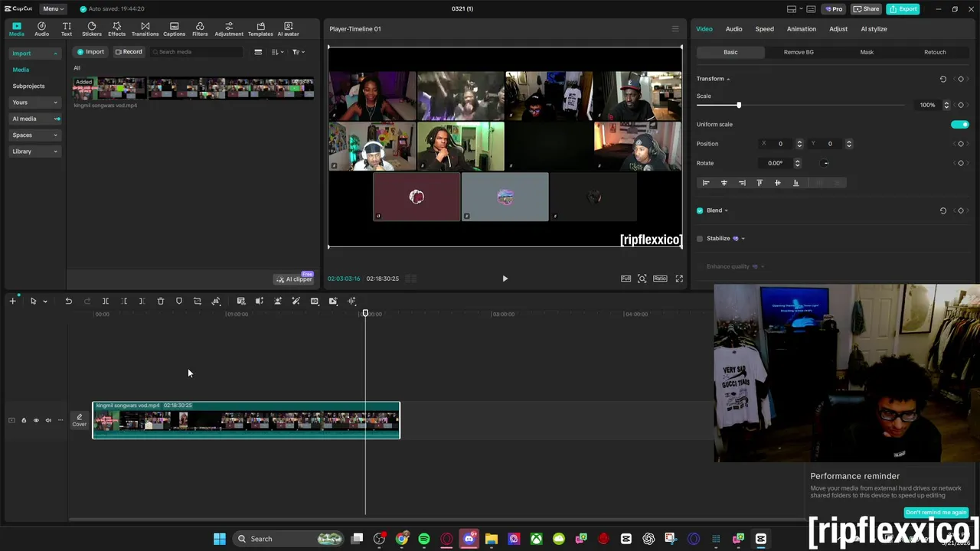Open the Stickers panel

[x=92, y=29]
